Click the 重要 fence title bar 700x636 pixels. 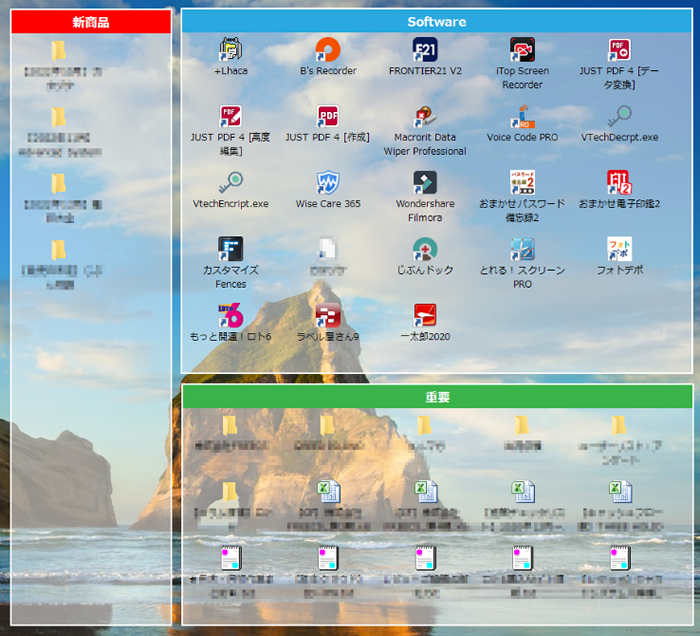(x=437, y=397)
